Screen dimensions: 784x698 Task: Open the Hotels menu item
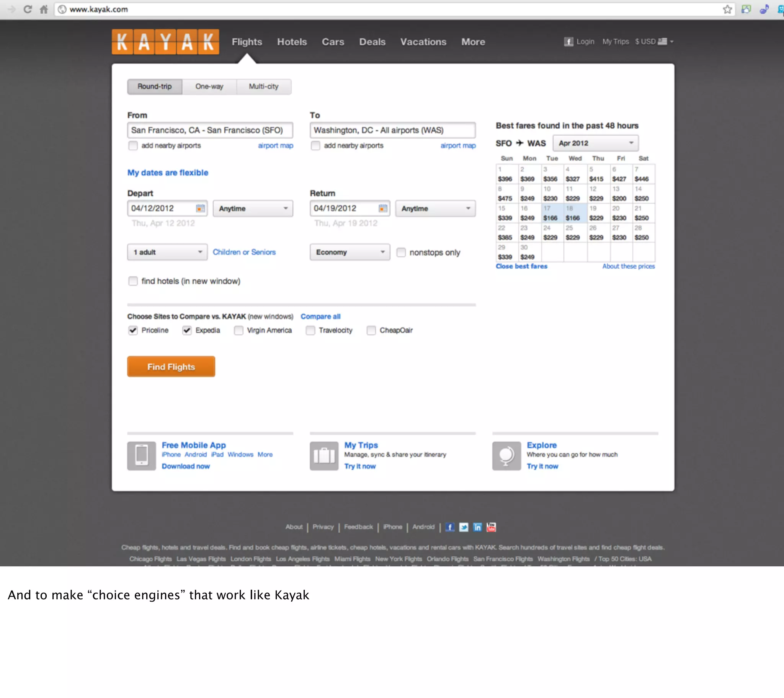tap(292, 42)
